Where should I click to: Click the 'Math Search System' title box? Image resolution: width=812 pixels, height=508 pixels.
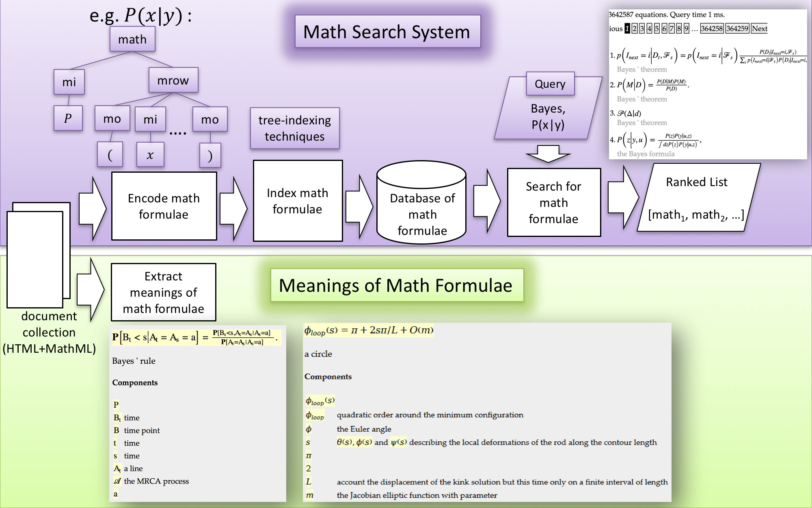point(388,32)
